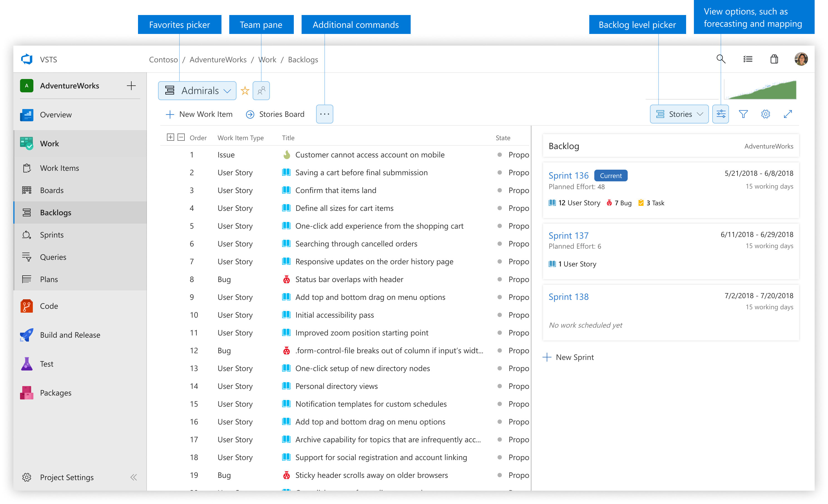
Task: Open the Stories backlog level dropdown
Action: point(679,114)
